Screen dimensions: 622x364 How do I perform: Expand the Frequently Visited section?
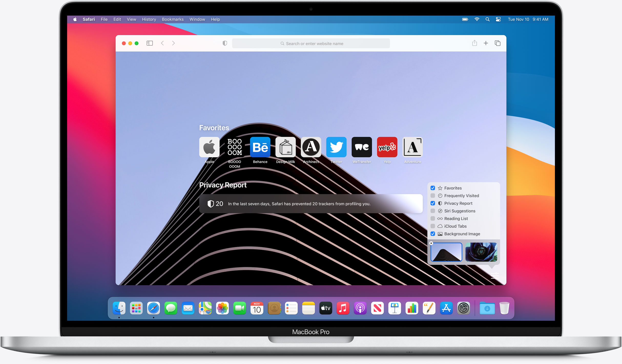pos(433,196)
